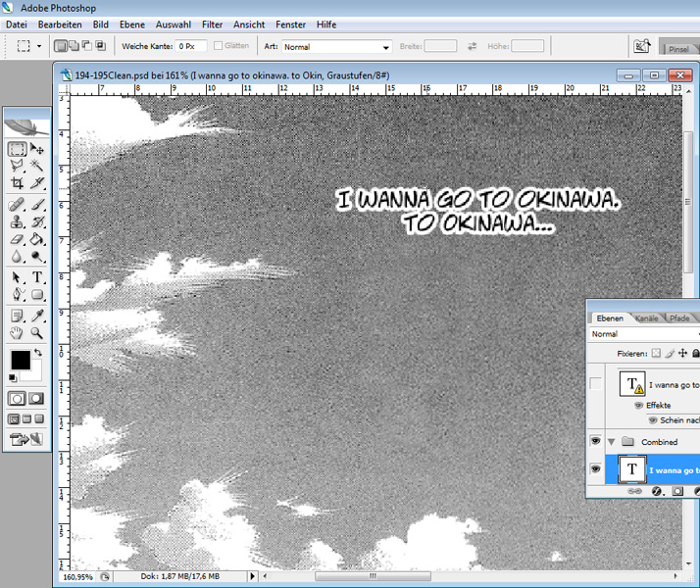Hide the Combined layer group
Image resolution: width=700 pixels, height=588 pixels.
click(x=595, y=441)
